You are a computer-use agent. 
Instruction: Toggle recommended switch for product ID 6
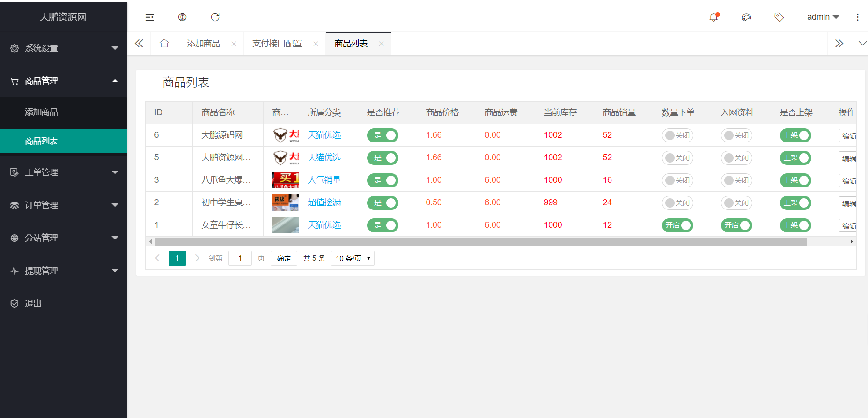pos(383,135)
